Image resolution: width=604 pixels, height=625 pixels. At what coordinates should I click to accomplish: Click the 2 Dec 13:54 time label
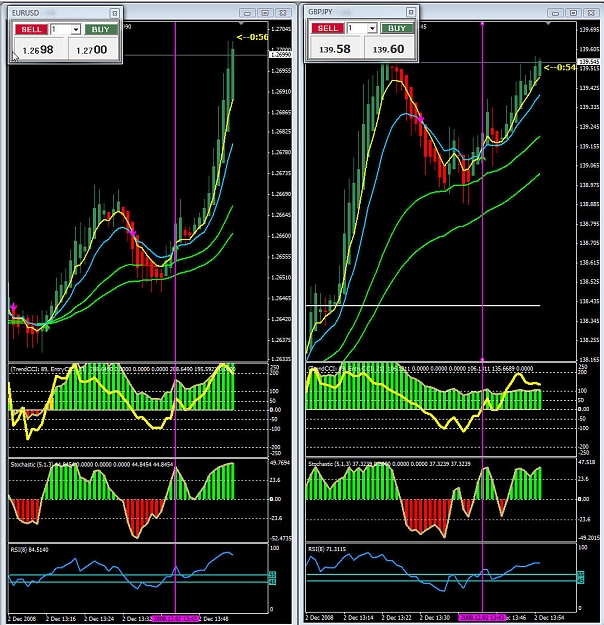tap(550, 617)
